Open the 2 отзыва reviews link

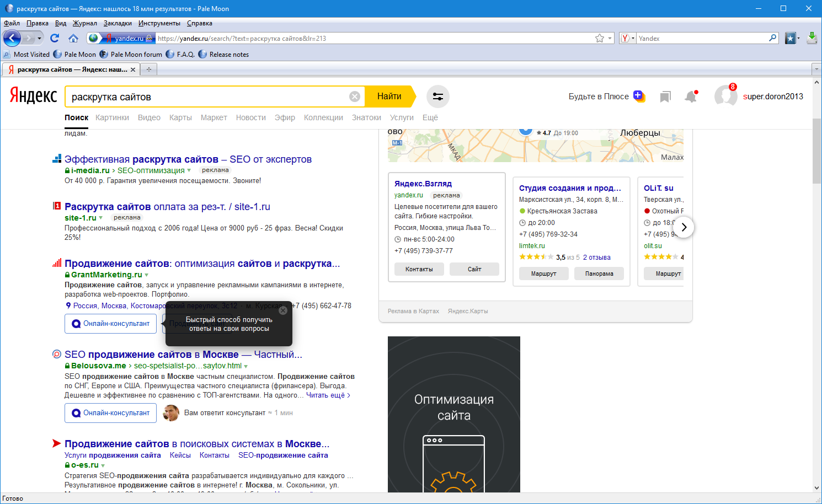coord(597,258)
